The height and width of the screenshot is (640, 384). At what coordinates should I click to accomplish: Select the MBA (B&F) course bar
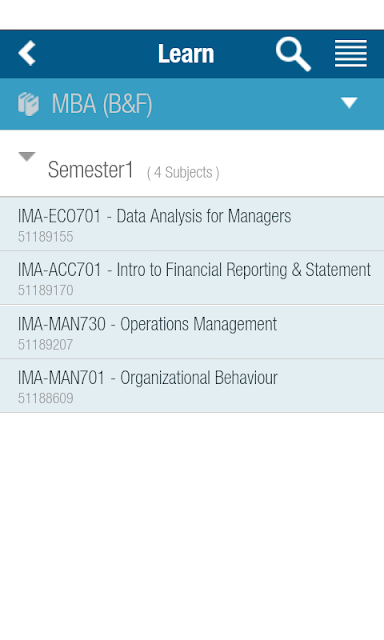[x=192, y=104]
